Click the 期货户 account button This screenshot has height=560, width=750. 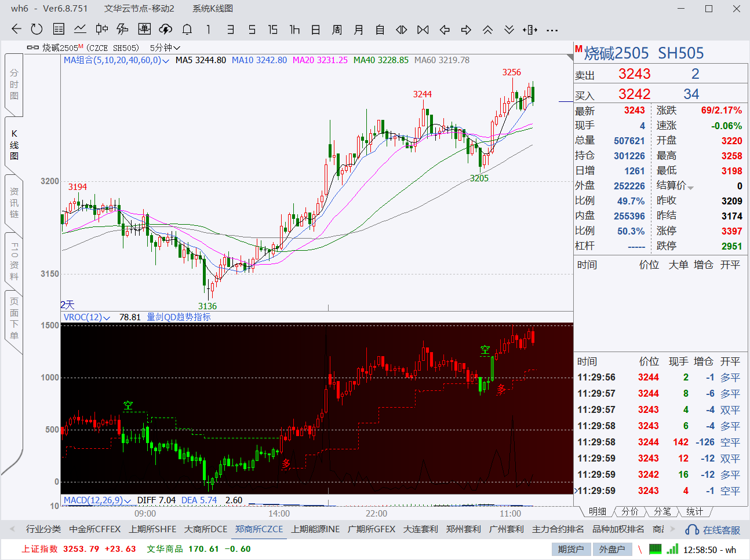(x=571, y=550)
